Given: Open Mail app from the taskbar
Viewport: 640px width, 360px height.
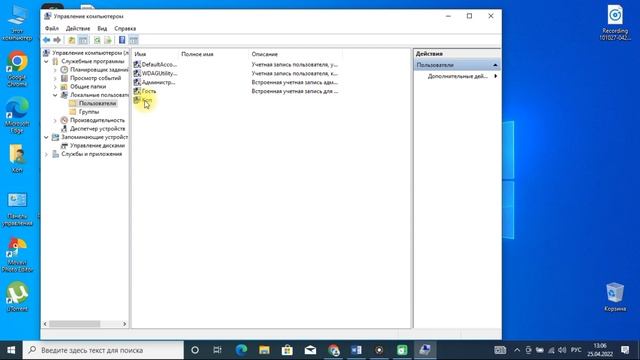Looking at the screenshot, I should (x=310, y=350).
